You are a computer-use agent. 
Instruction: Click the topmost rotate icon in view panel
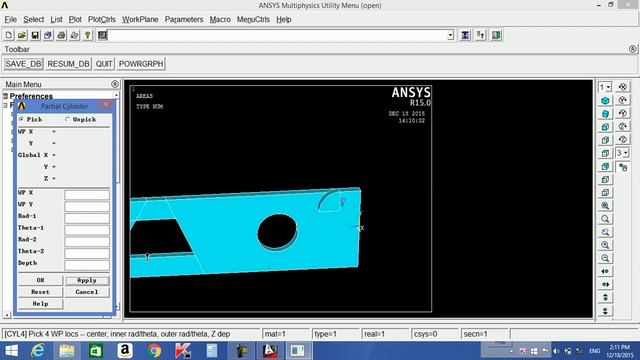(x=623, y=87)
